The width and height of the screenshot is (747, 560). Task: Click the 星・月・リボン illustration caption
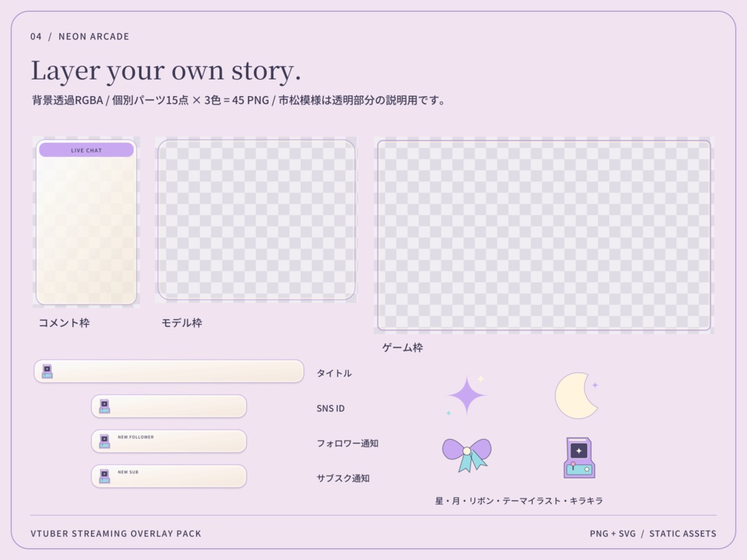coord(519,500)
